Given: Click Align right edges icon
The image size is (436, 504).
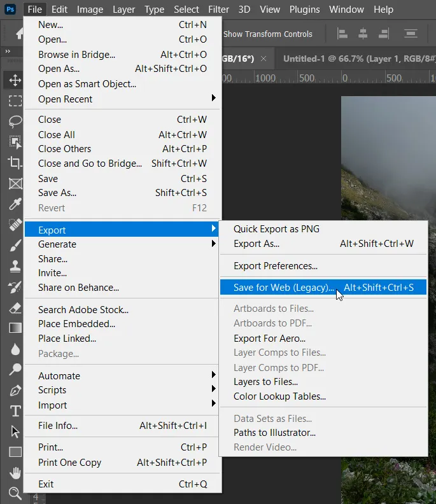Looking at the screenshot, I should (384, 34).
